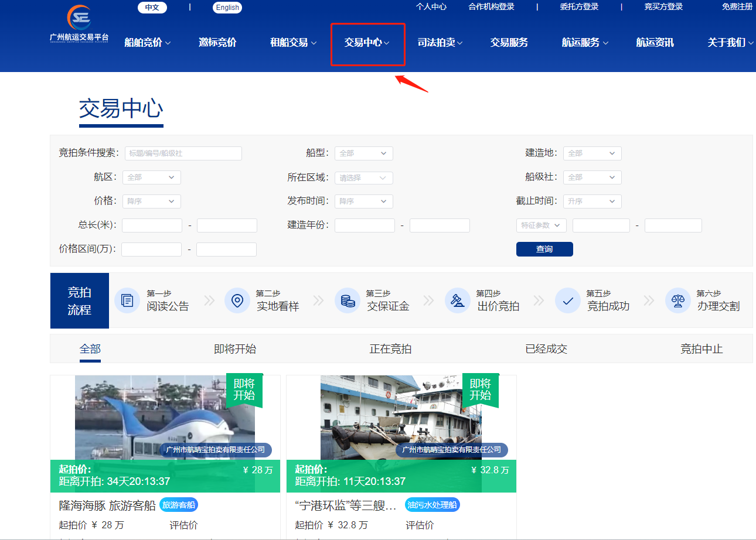Focus the 竞拍条件搜索 keyword field
The image size is (756, 540).
(183, 153)
